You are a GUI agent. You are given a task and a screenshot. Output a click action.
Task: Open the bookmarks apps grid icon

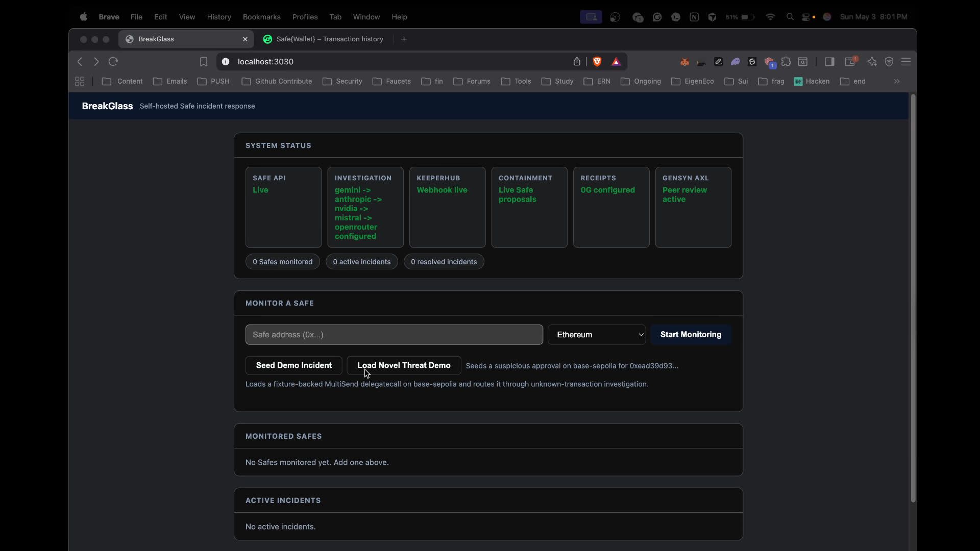[x=80, y=81]
